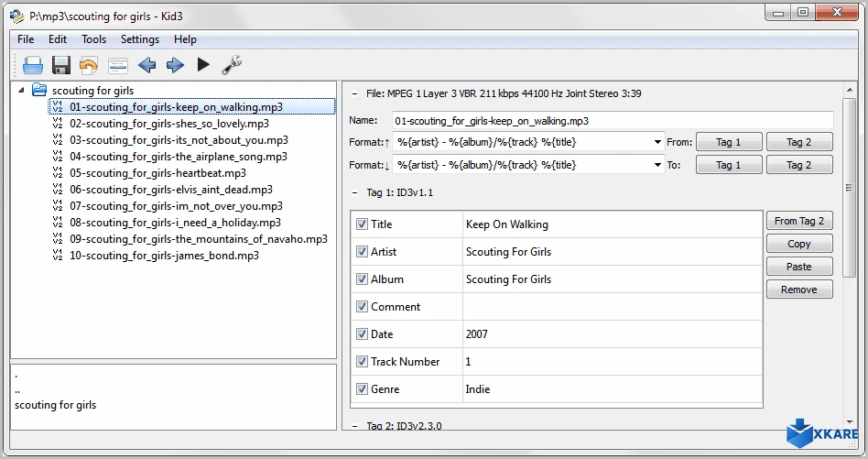Uncheck the Genre checkbox
This screenshot has width=868, height=459.
[362, 389]
